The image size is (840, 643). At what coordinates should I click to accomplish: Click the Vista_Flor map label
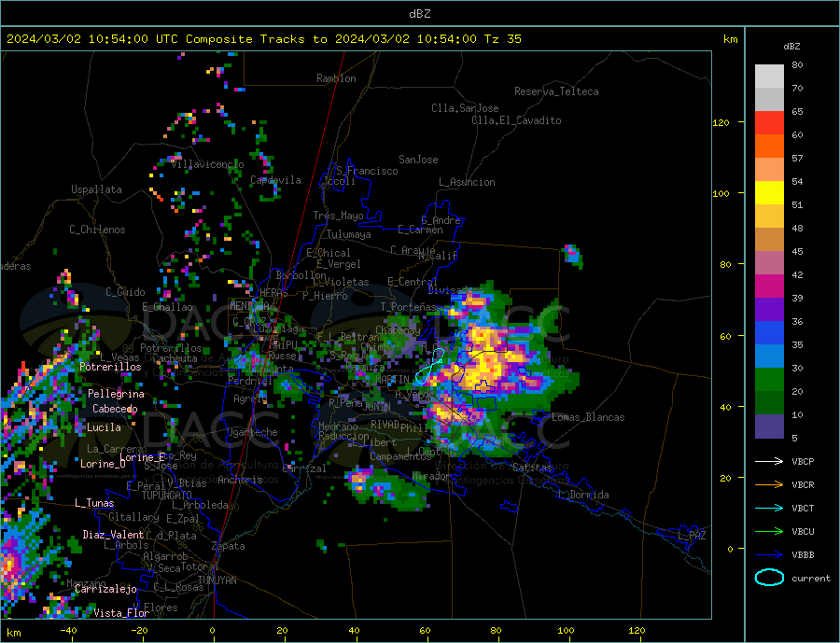coord(121,613)
